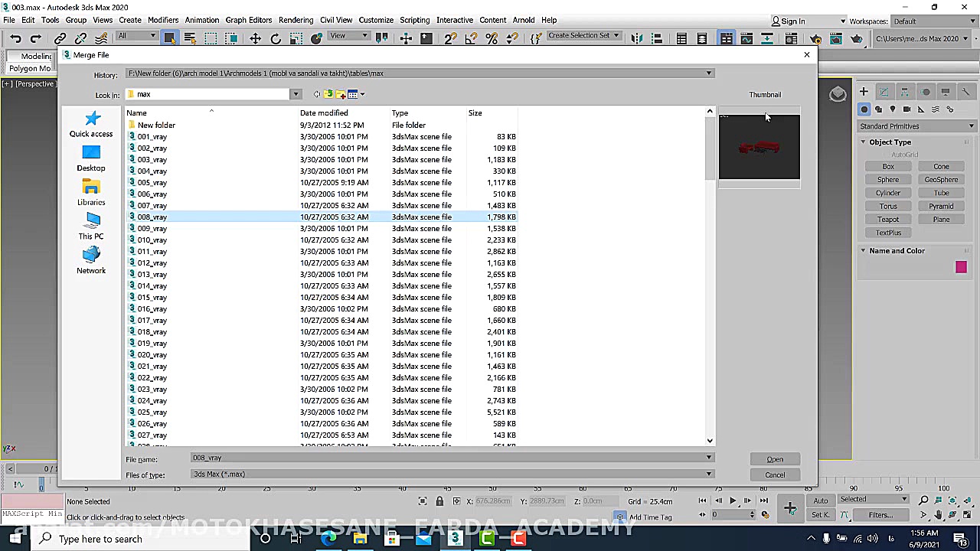Open the Scripting menu
Viewport: 980px width, 551px height.
click(x=415, y=20)
